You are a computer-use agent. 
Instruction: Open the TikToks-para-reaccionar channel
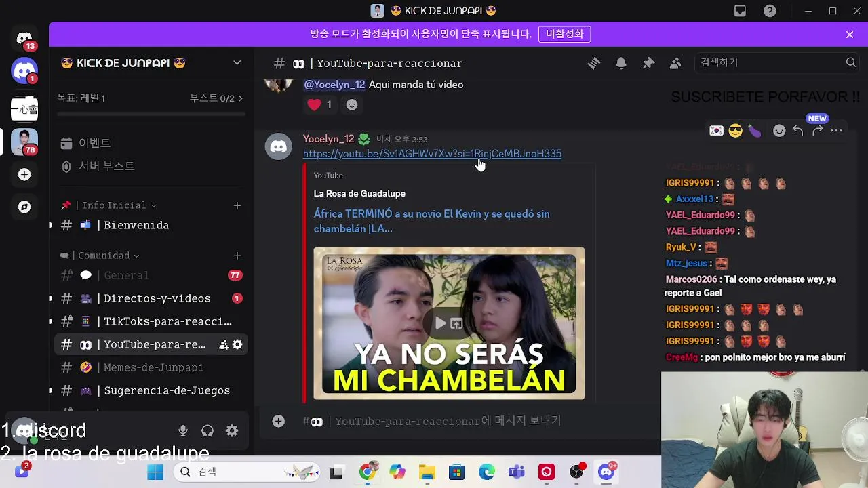(151, 321)
